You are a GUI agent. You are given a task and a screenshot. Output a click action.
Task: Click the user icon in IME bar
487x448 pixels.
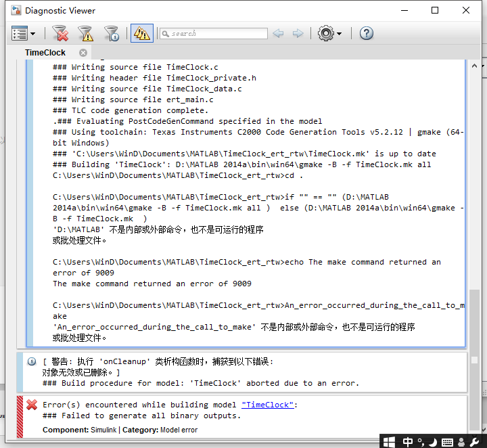[x=461, y=442]
